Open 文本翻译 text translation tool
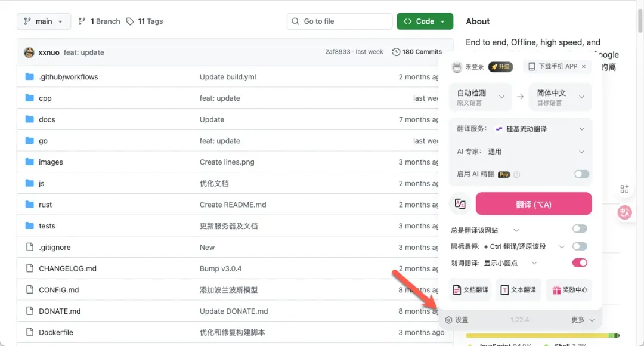 click(518, 290)
